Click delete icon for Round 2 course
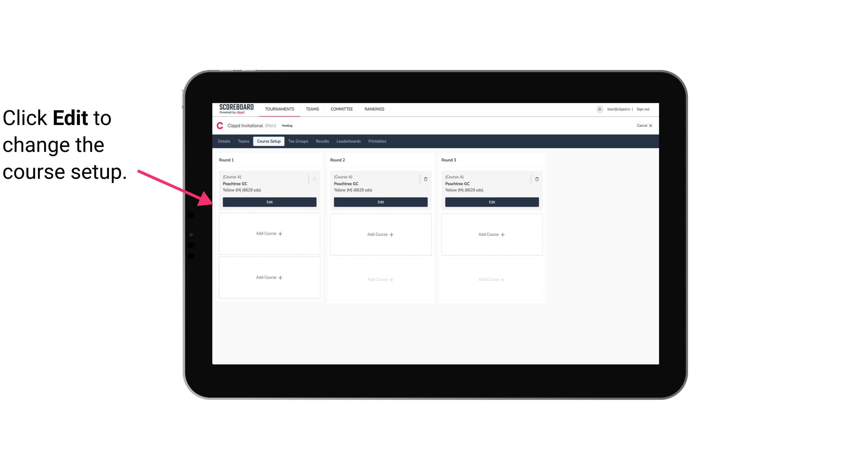The height and width of the screenshot is (467, 868). pyautogui.click(x=425, y=179)
